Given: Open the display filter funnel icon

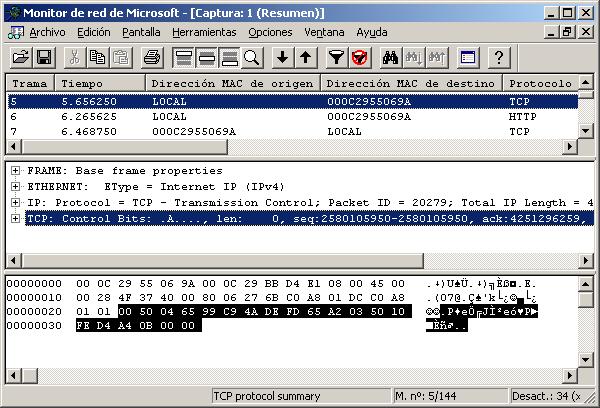Looking at the screenshot, I should 337,57.
